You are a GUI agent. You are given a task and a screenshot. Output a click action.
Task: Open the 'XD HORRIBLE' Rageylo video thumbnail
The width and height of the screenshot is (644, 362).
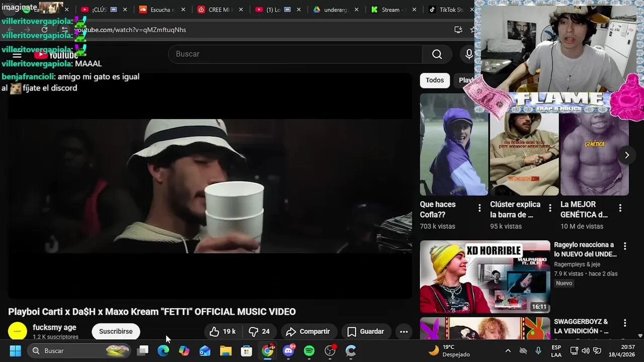tap(485, 277)
